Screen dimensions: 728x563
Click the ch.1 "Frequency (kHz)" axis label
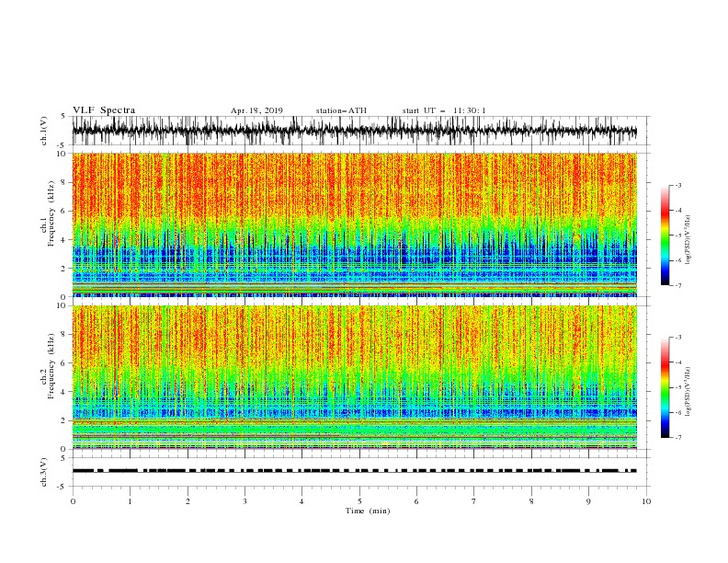[51, 213]
